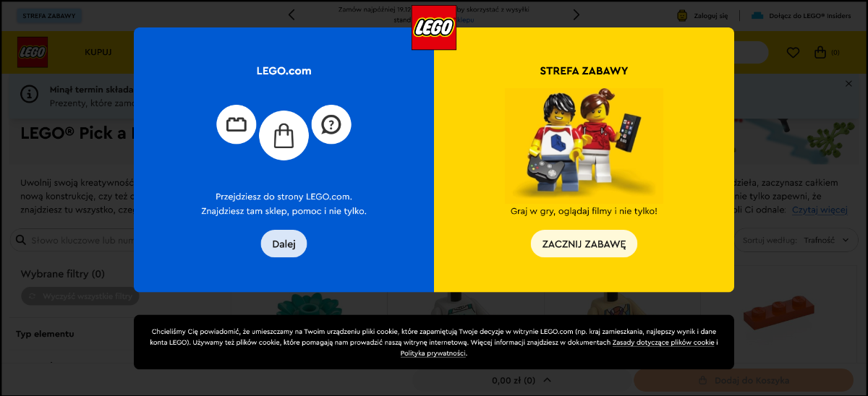The image size is (868, 396).
Task: Click the minifigure head login icon
Action: [x=682, y=15]
